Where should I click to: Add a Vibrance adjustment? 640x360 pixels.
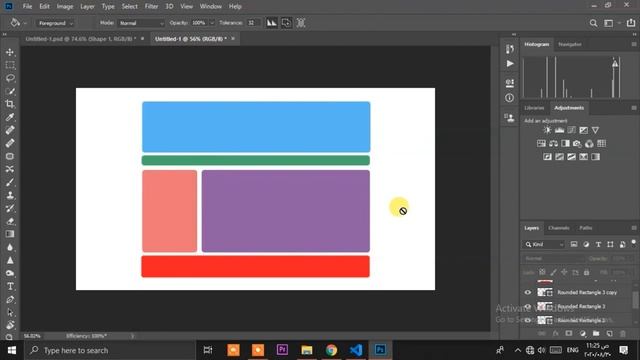595,130
